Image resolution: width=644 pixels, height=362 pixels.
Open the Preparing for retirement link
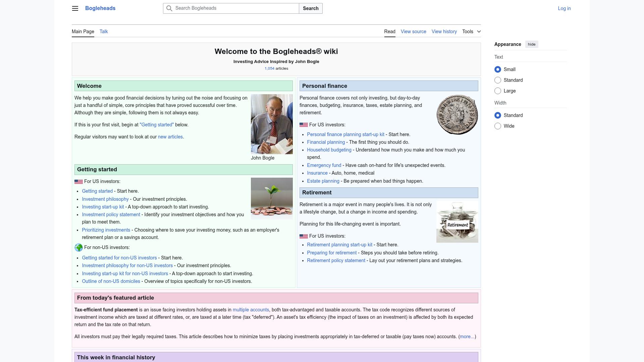pyautogui.click(x=332, y=253)
